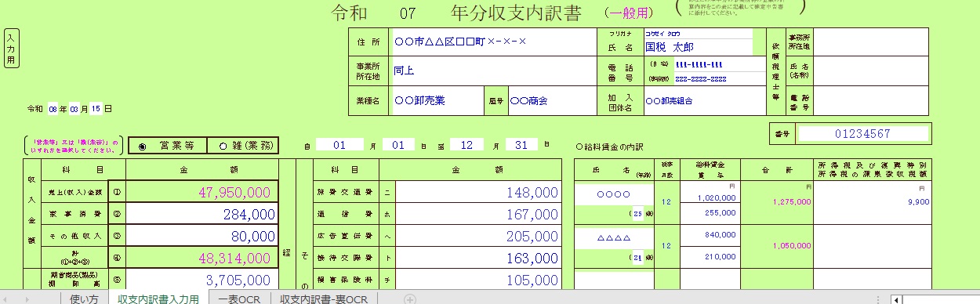Click the submission month cell 03
Image resolution: width=980 pixels, height=304 pixels.
click(x=74, y=109)
